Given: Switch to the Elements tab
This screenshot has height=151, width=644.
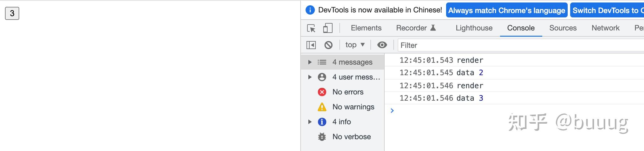Looking at the screenshot, I should [366, 28].
